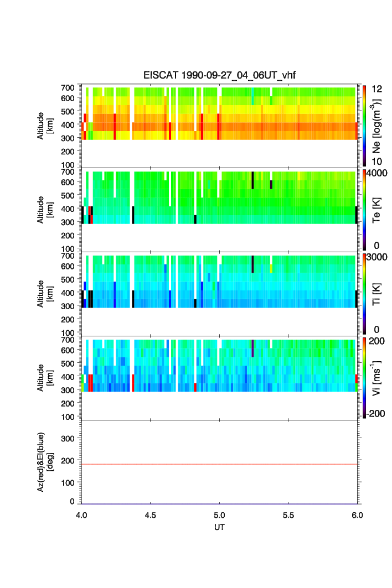Click the 6.0 x-axis tick label
This screenshot has height=588, width=392.
tap(358, 515)
